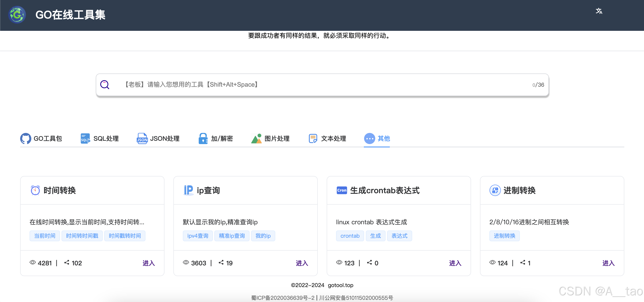
Task: Switch to the GO工具包 tab
Action: 41,138
